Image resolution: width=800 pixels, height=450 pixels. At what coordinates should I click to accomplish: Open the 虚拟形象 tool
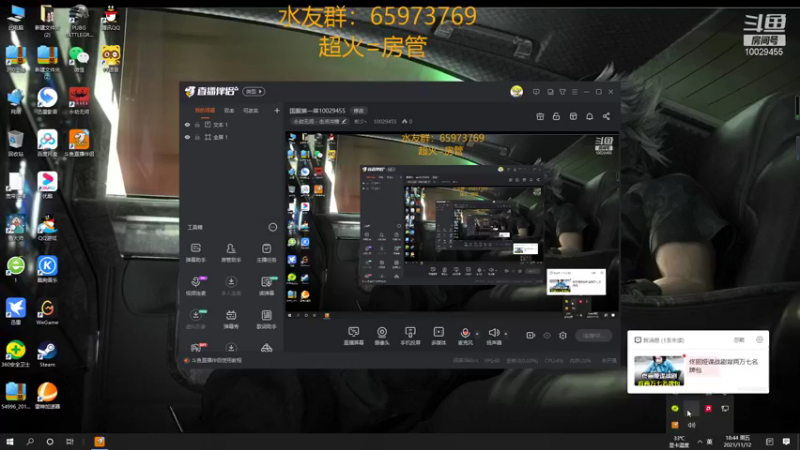coord(195,319)
